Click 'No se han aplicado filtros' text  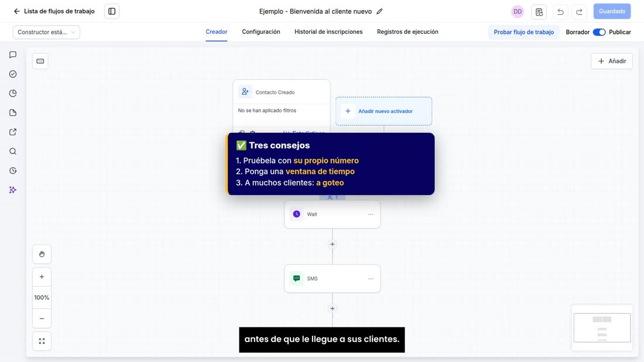[267, 111]
